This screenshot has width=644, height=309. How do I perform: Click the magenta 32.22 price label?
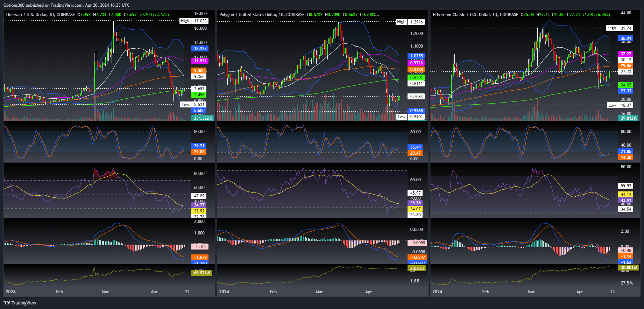click(x=626, y=54)
